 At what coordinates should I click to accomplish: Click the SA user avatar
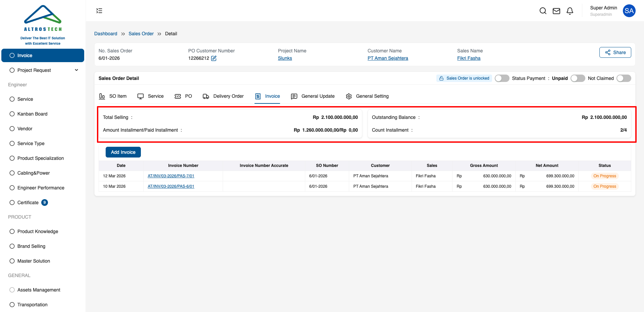click(x=629, y=11)
